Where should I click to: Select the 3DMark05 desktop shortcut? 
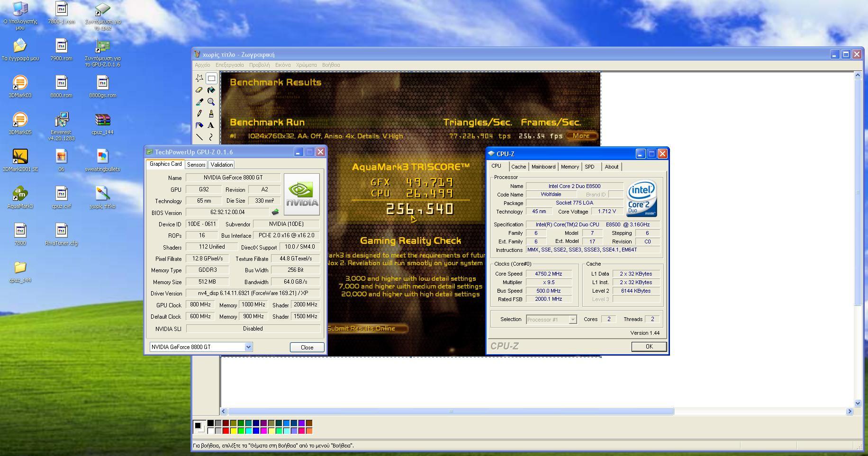(20, 124)
